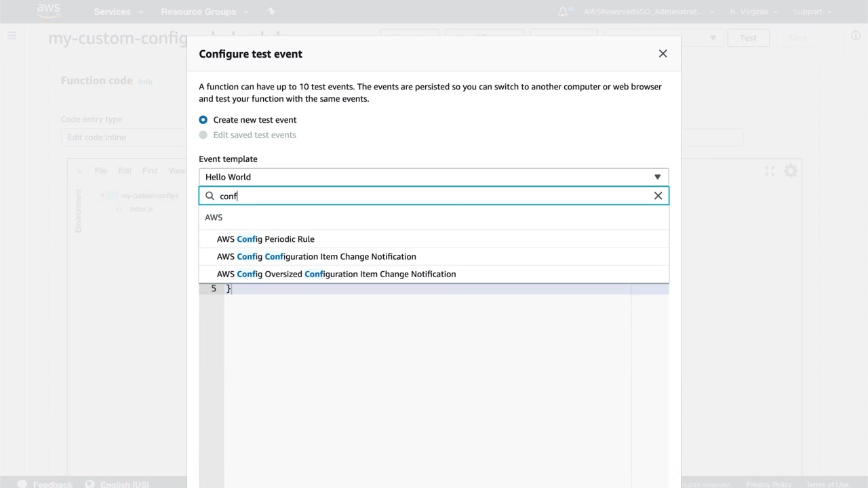This screenshot has height=488, width=868.
Task: Open the Resource Groups menu
Action: click(204, 12)
